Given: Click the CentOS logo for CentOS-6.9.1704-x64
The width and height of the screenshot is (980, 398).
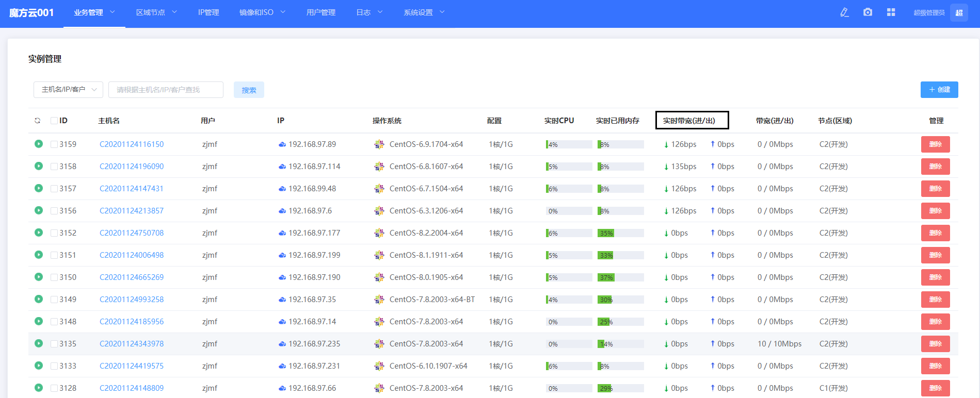Looking at the screenshot, I should tap(379, 144).
